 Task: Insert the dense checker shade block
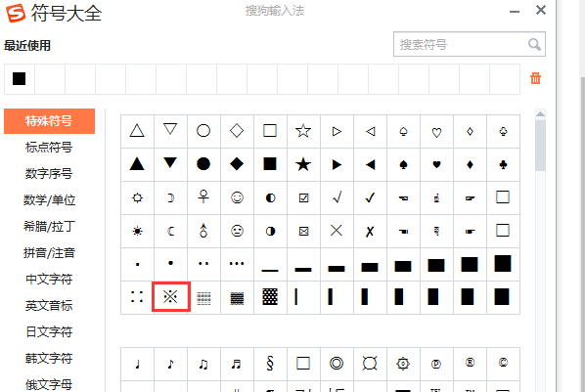(x=270, y=297)
